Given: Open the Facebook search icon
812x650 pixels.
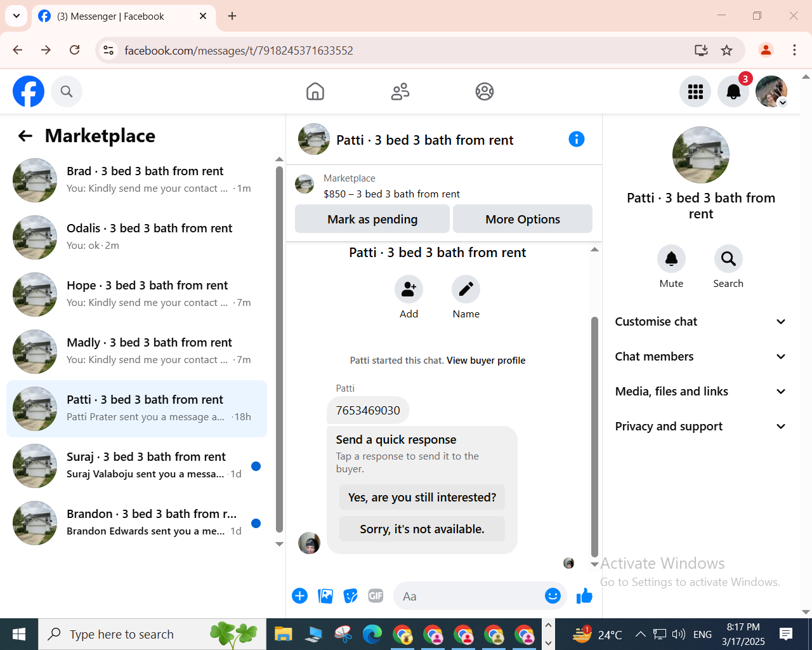Looking at the screenshot, I should (67, 91).
